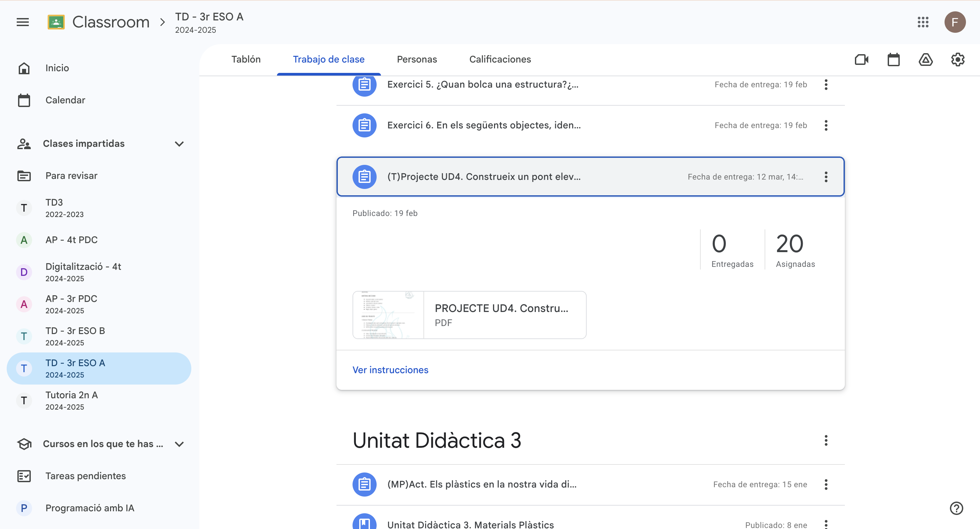Viewport: 980px width, 529px height.
Task: Click the Ver instrucciones link
Action: 390,369
